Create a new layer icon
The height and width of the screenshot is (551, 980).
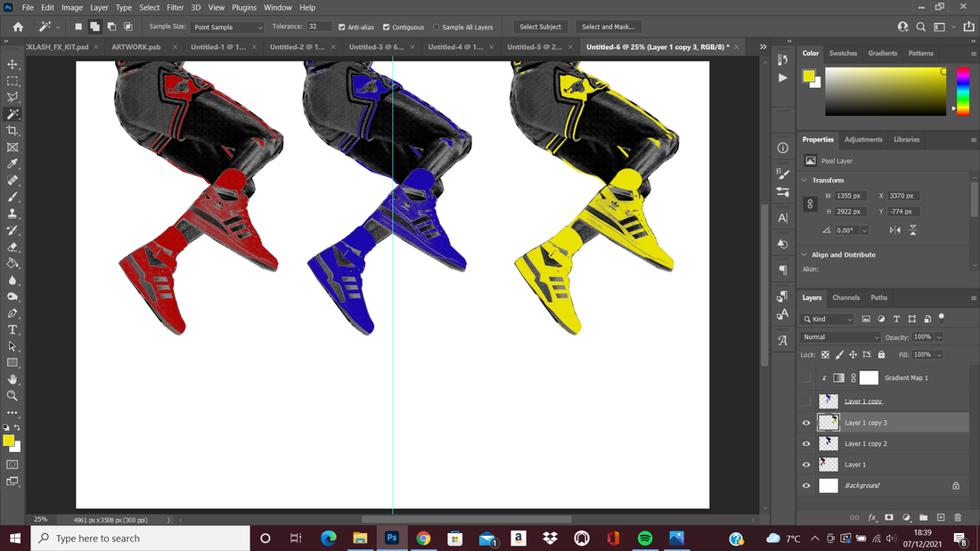click(941, 517)
